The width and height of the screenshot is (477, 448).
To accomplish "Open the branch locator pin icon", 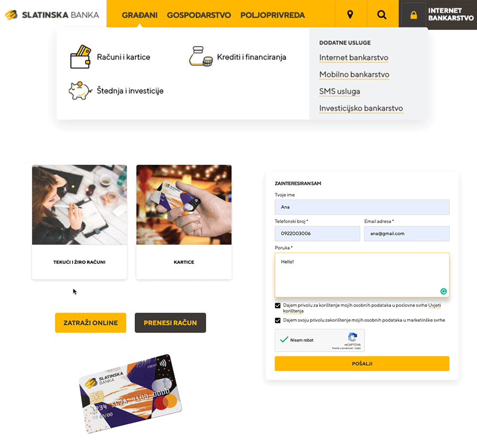I will click(x=350, y=14).
